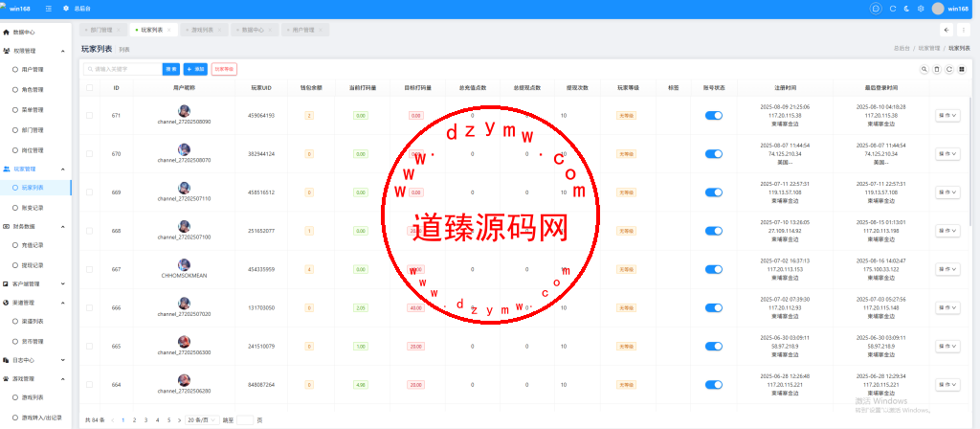Screen dimensions: 980x429
Task: Click the blue 搜索 button
Action: click(x=171, y=69)
